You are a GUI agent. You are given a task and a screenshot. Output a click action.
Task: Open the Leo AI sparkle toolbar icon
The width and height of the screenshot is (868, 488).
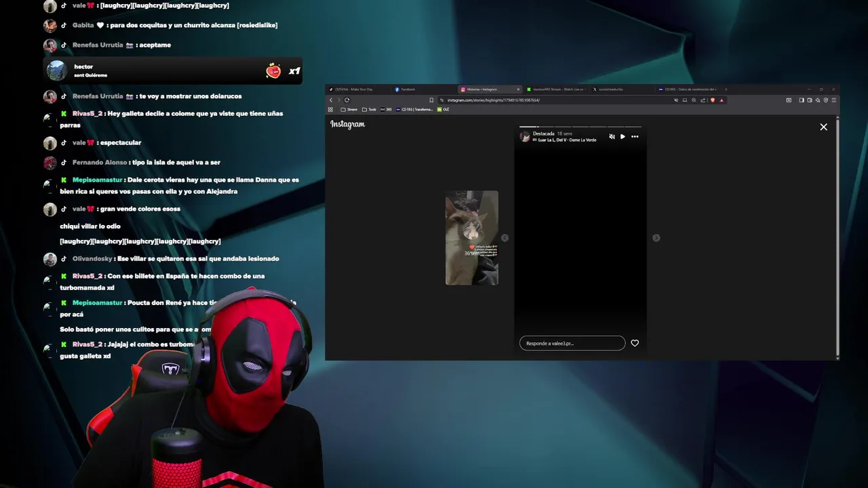pyautogui.click(x=817, y=100)
